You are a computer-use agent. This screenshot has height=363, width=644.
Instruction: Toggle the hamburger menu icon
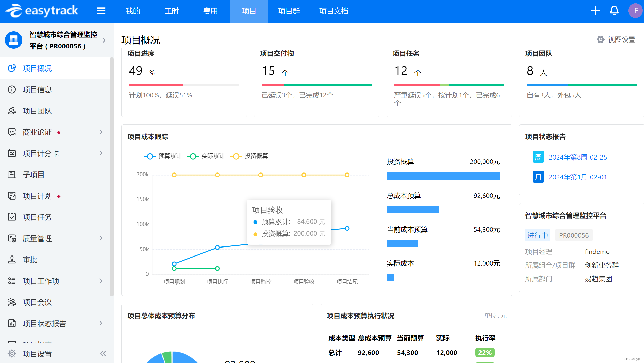click(101, 11)
